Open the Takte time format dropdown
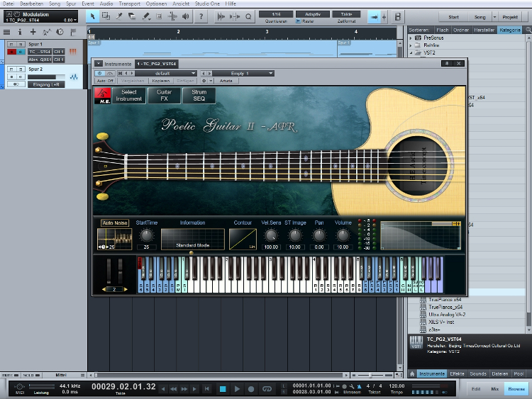 tap(346, 14)
